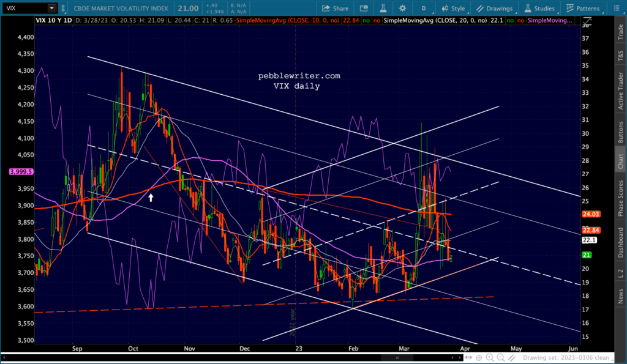
Task: Click the symbol link icon next to VIX
Action: (x=63, y=8)
